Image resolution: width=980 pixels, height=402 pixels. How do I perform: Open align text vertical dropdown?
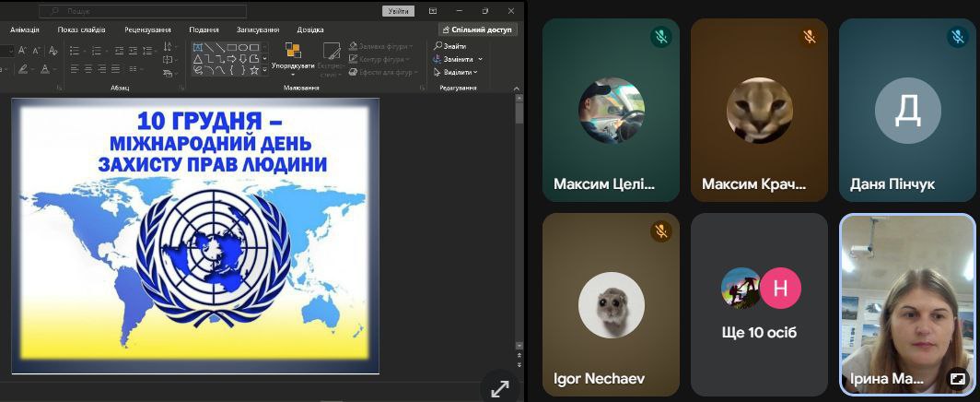pyautogui.click(x=169, y=60)
